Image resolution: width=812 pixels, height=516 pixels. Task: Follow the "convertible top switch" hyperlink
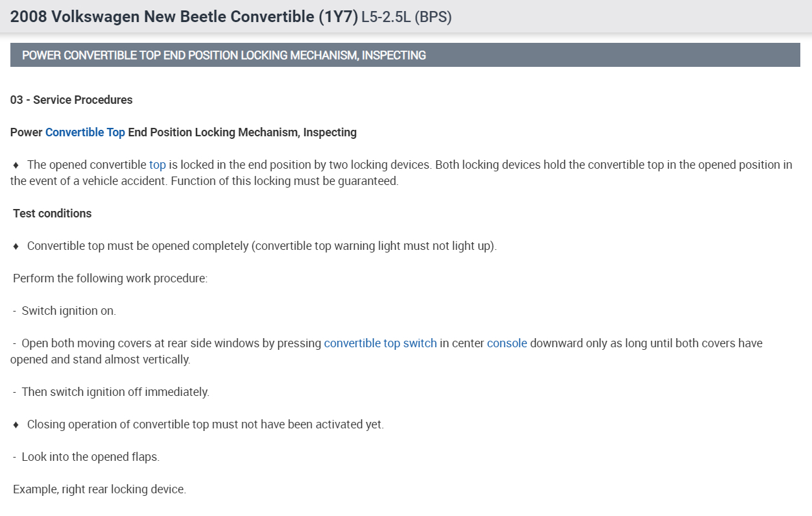pyautogui.click(x=380, y=343)
